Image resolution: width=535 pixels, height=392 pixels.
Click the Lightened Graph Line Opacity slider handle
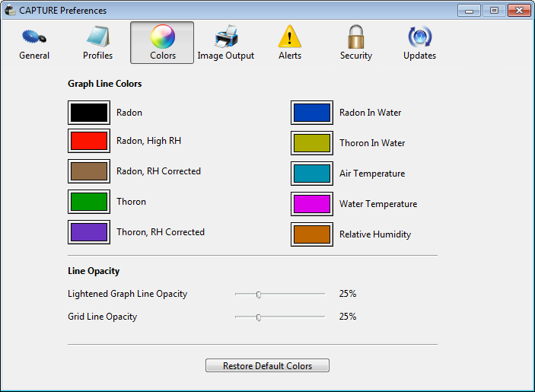[x=259, y=295]
